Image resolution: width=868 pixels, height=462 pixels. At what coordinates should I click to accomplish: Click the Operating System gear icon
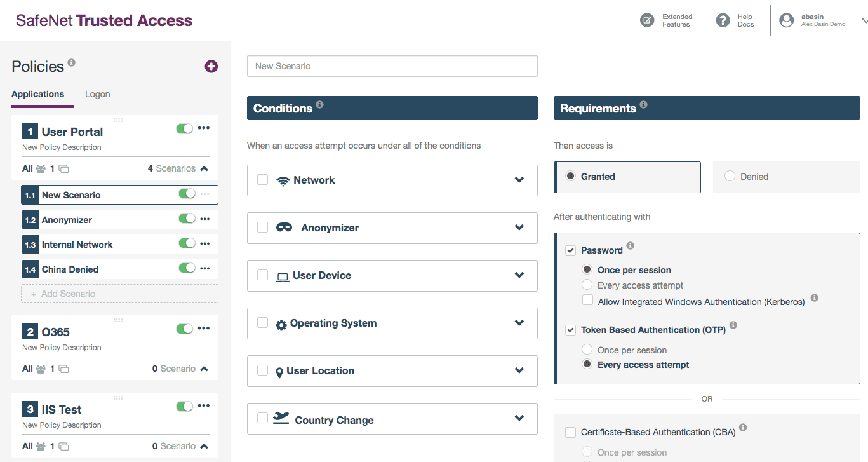click(x=281, y=325)
